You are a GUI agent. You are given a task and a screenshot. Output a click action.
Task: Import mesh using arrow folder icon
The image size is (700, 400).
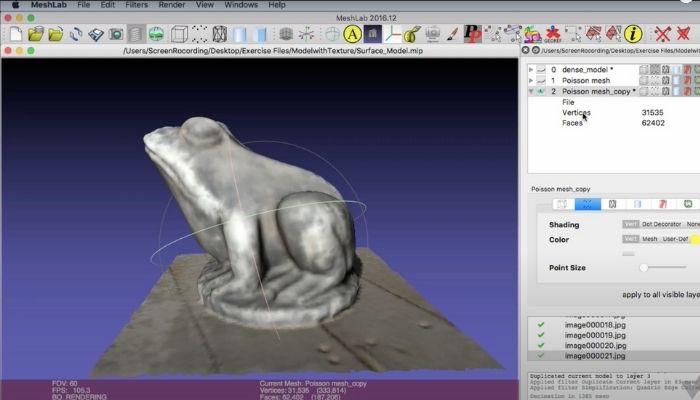tap(56, 34)
